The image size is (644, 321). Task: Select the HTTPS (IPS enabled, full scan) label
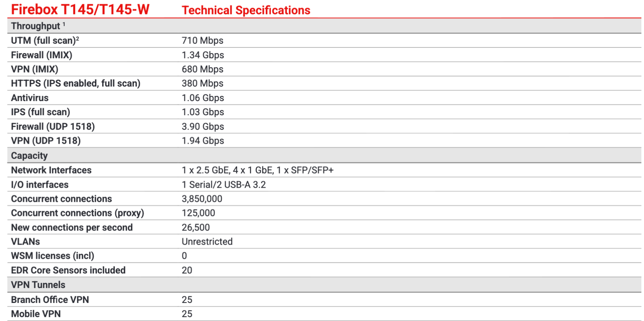click(x=76, y=83)
